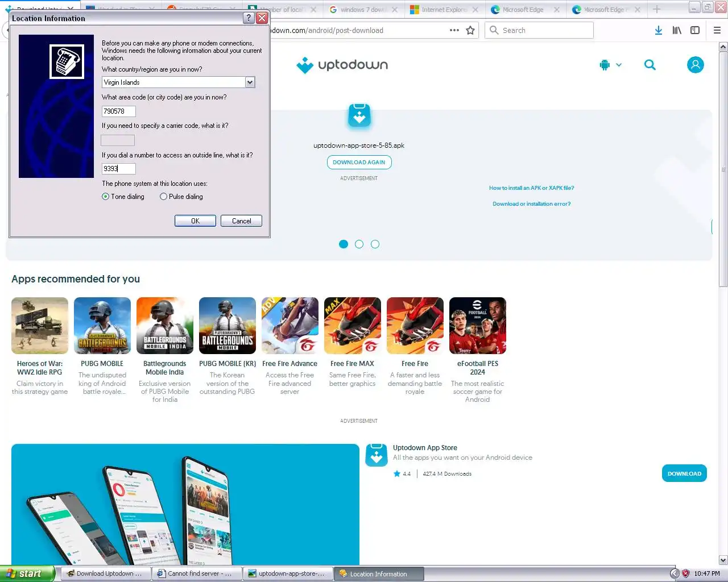
Task: Open Heroes of War: WW2 Idle RPG thumbnail
Action: (40, 326)
